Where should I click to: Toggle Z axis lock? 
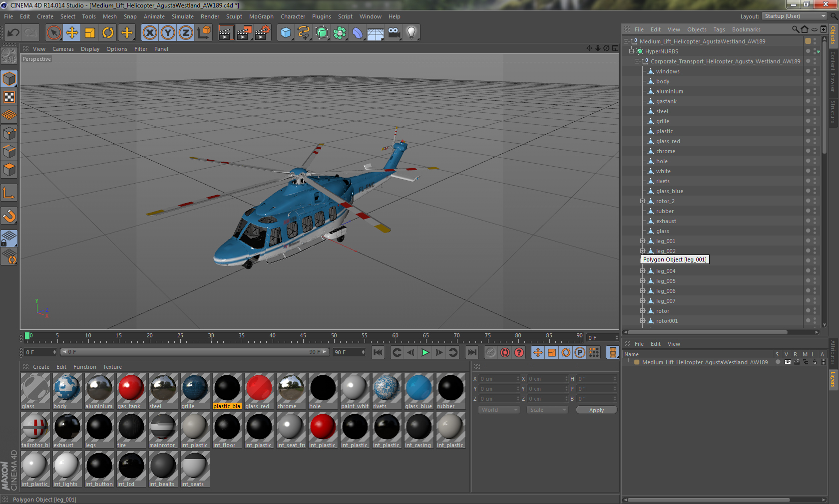[186, 33]
